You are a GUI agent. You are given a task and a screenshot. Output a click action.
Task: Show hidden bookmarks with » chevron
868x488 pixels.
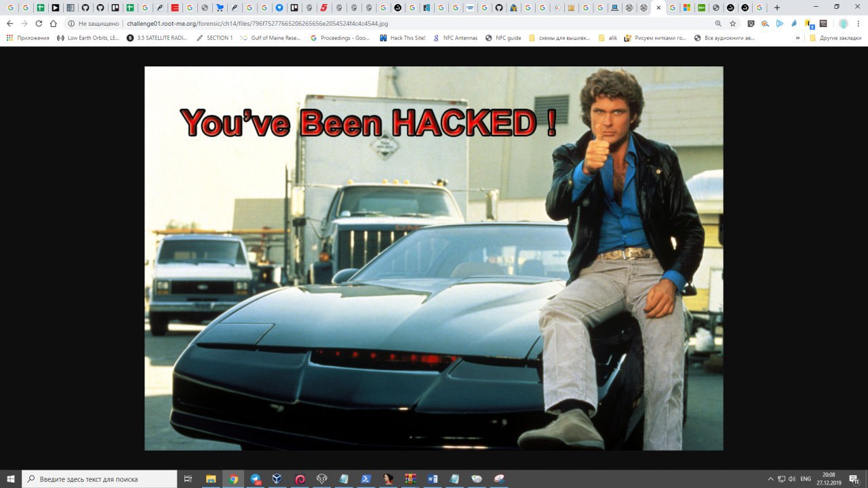(798, 38)
